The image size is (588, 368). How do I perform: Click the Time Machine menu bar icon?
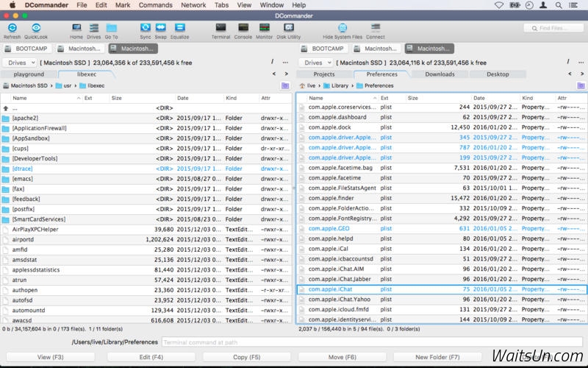click(x=529, y=5)
